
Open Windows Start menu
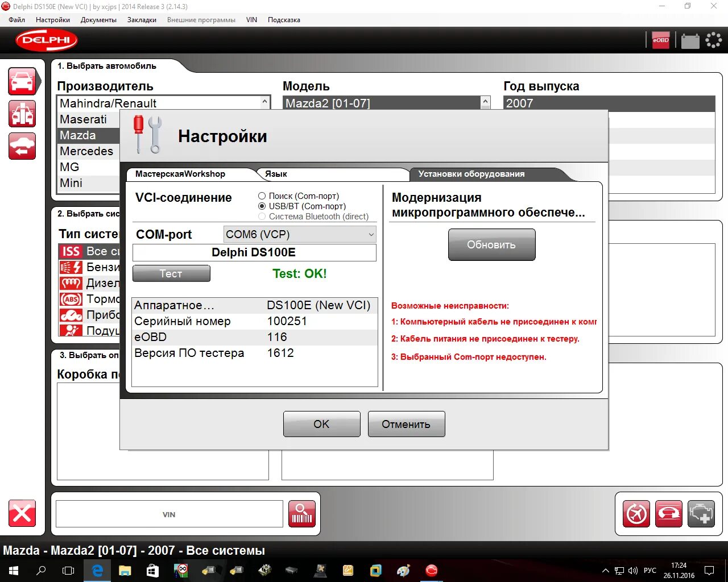[x=14, y=571]
